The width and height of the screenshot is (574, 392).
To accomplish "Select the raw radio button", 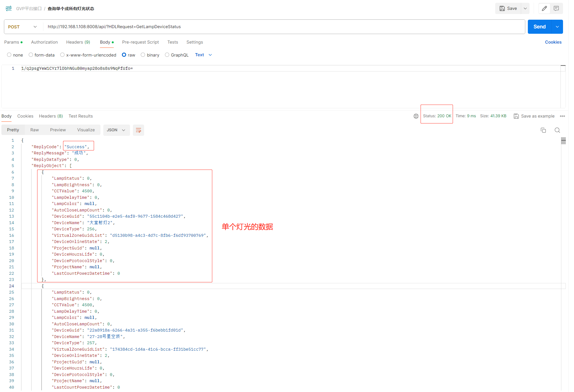I will click(x=124, y=55).
